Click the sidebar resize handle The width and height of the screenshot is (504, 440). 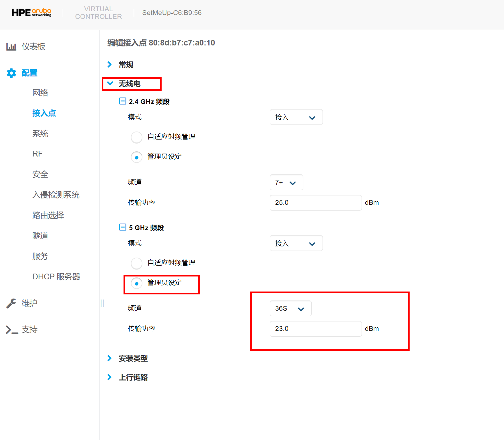click(x=102, y=303)
